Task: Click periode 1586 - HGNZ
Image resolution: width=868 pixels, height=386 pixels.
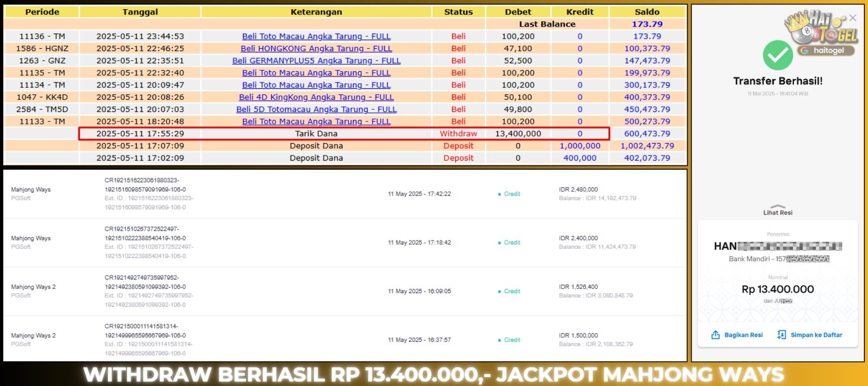Action: [42, 48]
